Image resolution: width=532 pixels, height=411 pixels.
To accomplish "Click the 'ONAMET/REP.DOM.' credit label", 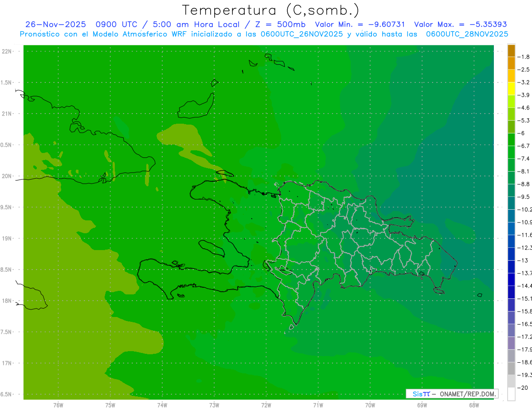I will click(468, 394).
